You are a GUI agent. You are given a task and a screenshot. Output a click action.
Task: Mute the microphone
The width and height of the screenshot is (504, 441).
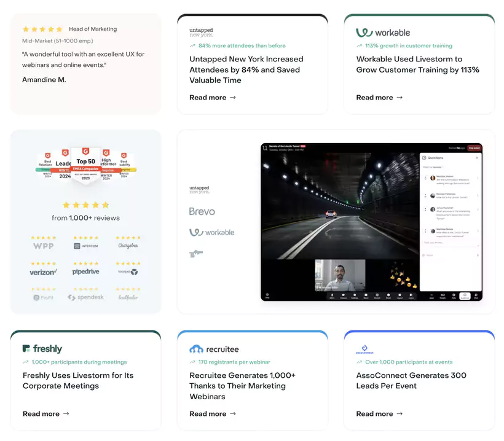coord(332,295)
